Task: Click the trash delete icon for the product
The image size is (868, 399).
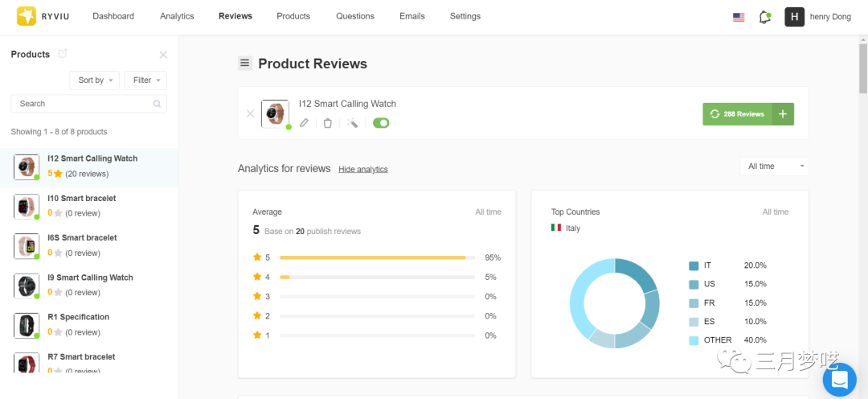Action: (328, 123)
